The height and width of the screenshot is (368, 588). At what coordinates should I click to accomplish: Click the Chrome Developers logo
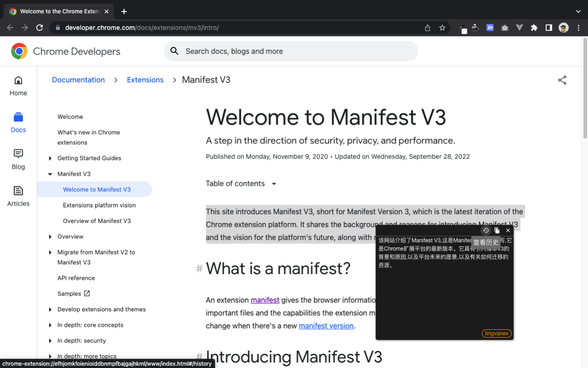click(66, 52)
